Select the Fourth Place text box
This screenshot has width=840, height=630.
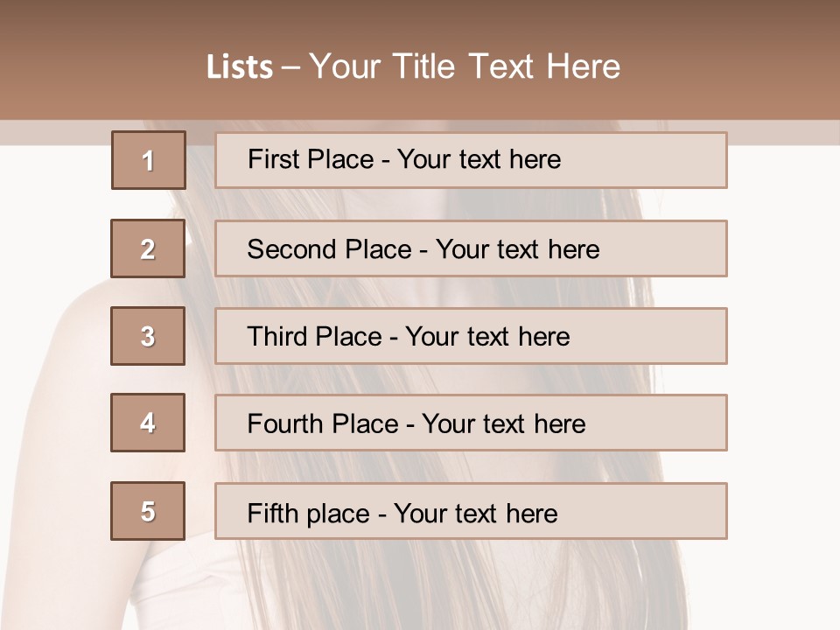click(471, 423)
